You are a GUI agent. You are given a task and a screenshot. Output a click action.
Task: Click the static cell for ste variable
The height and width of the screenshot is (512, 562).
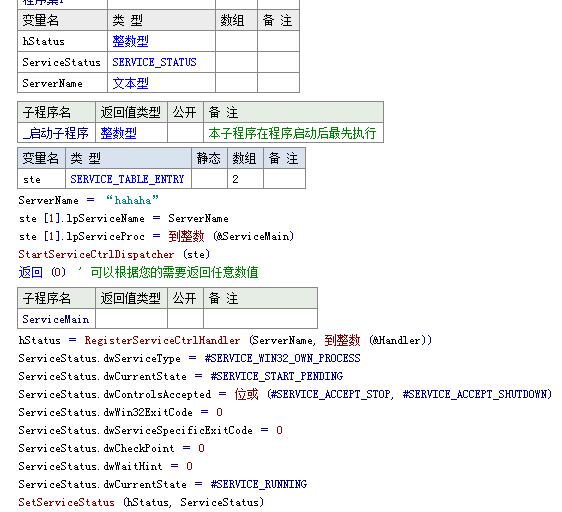(209, 179)
